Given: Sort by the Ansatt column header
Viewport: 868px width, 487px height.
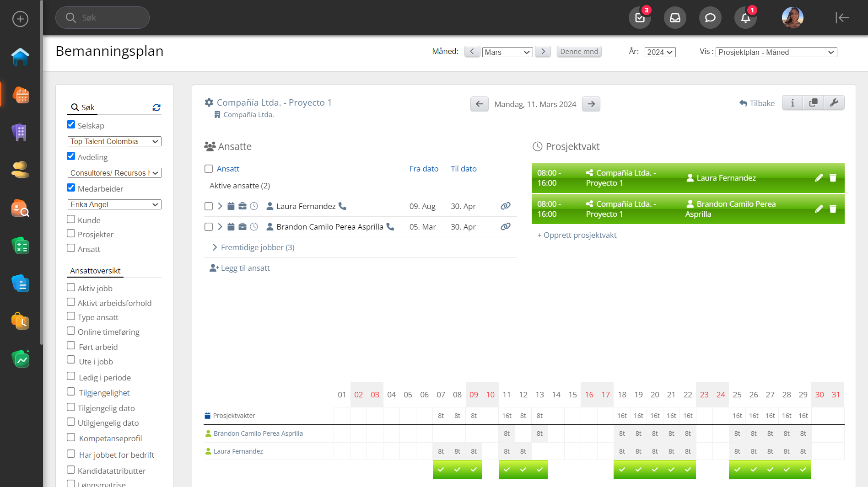Looking at the screenshot, I should coord(228,169).
